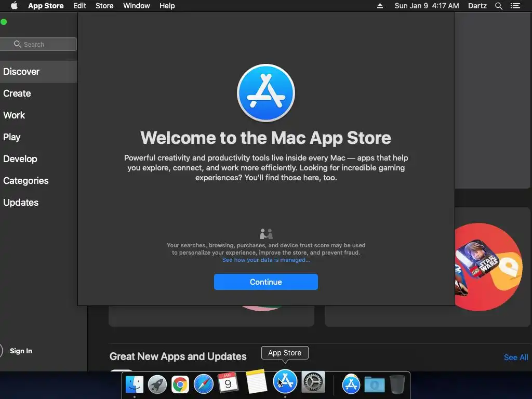
Task: Click the privacy handshake icon
Action: point(266,234)
